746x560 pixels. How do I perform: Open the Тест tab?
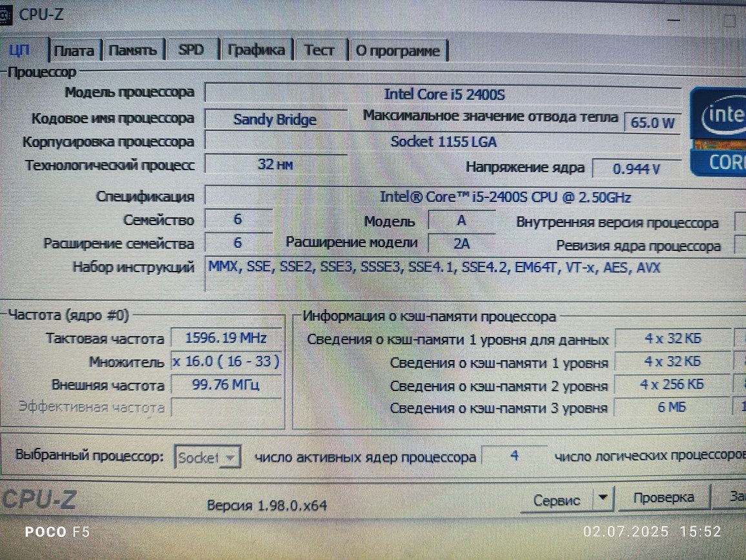pyautogui.click(x=319, y=50)
